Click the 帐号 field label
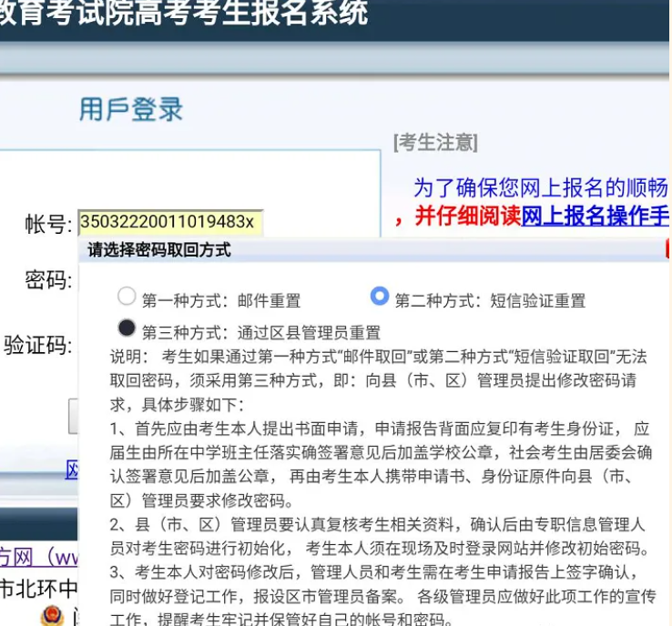Image resolution: width=672 pixels, height=626 pixels. pos(48,224)
